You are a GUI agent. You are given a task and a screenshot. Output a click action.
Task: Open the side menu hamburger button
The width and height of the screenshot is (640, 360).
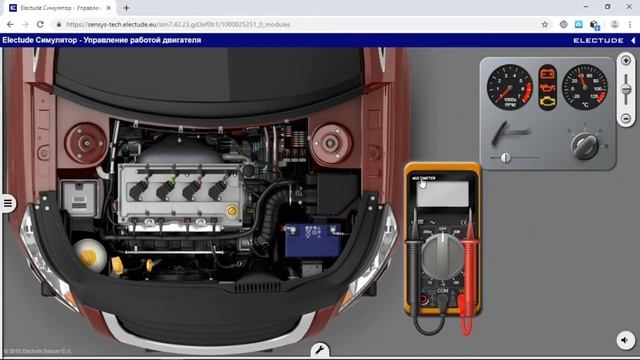(8, 203)
